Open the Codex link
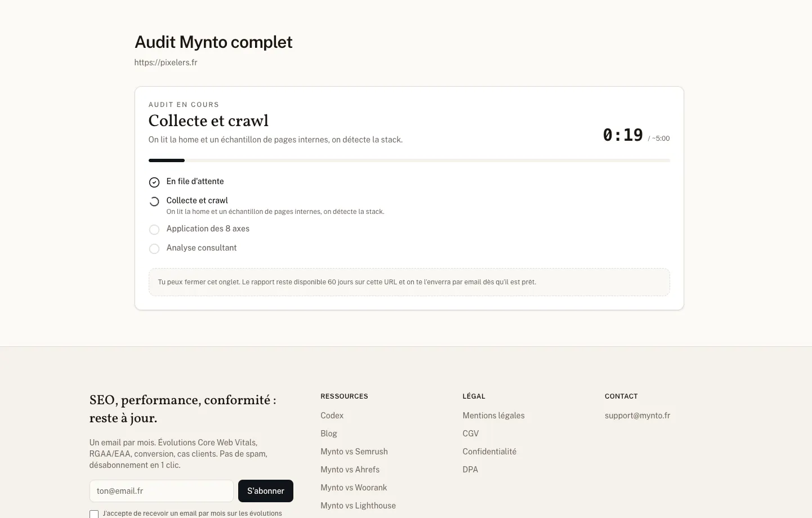812x518 pixels. 332,416
